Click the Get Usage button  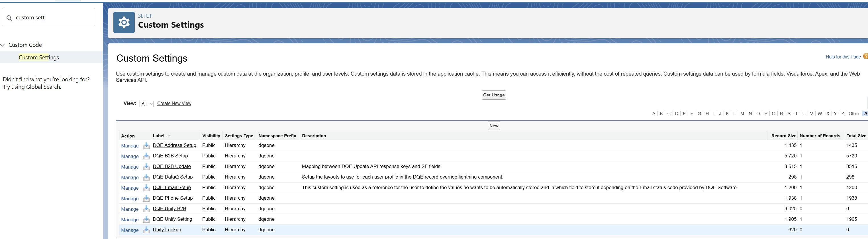tap(494, 95)
